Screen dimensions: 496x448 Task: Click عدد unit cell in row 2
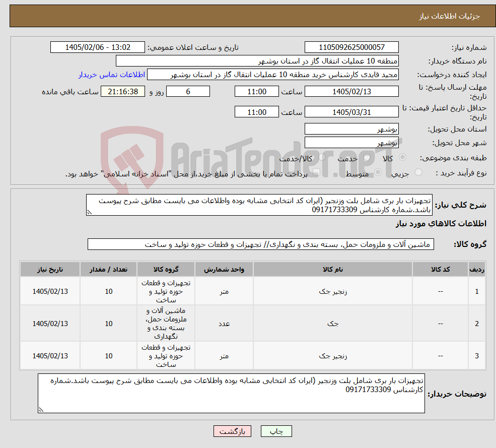point(224,324)
